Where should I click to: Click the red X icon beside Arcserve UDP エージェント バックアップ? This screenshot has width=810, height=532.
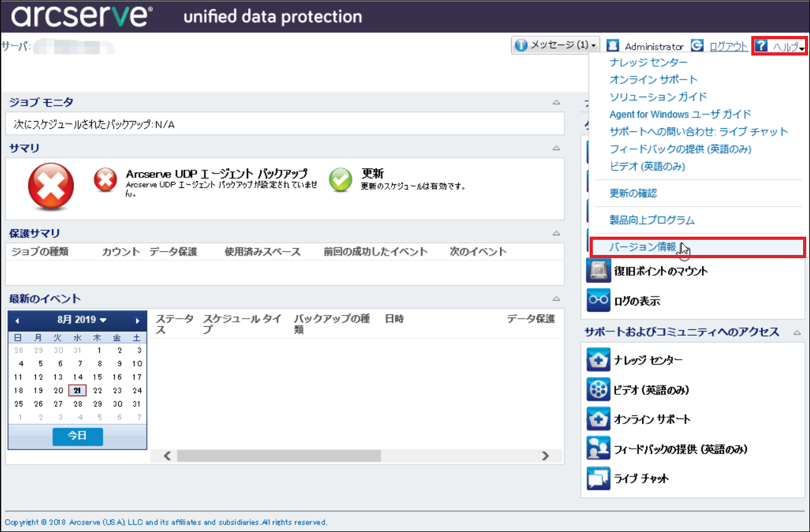[105, 180]
